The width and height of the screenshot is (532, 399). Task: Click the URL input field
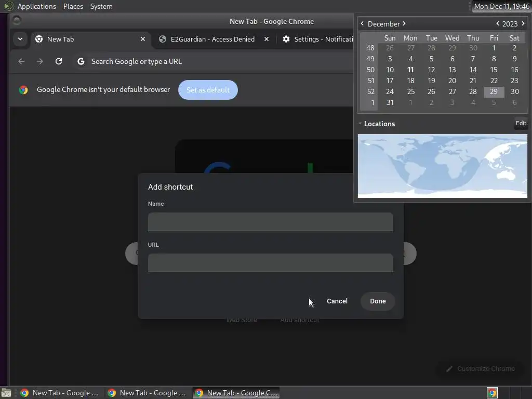tap(270, 263)
